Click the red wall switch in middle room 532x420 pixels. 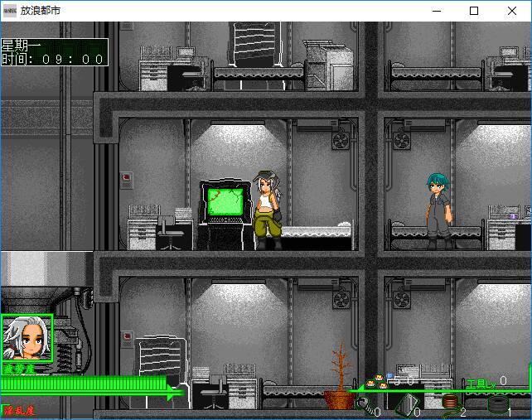pos(126,176)
